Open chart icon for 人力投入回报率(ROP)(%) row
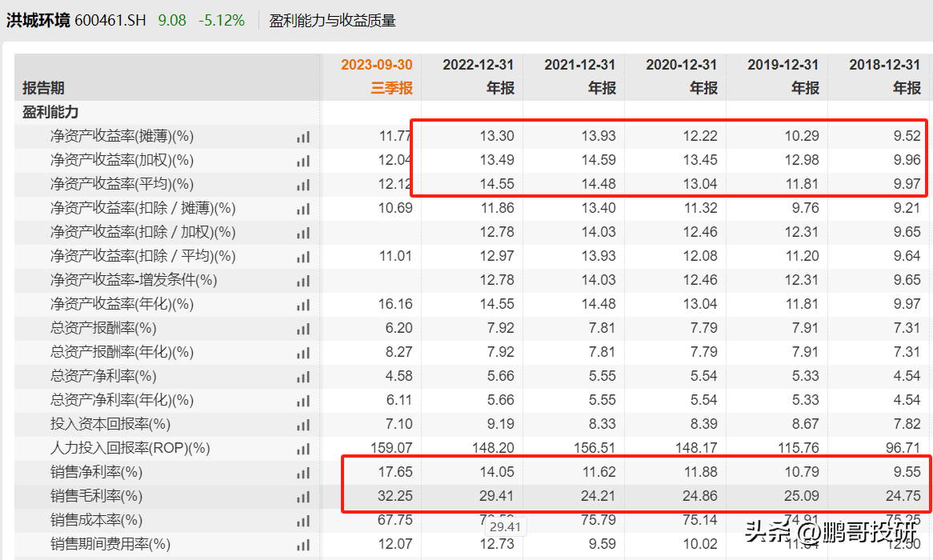Image resolution: width=933 pixels, height=560 pixels. coord(303,449)
